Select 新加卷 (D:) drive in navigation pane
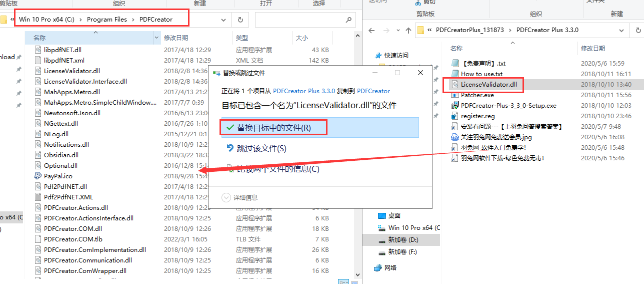The height and width of the screenshot is (284, 644). [403, 240]
